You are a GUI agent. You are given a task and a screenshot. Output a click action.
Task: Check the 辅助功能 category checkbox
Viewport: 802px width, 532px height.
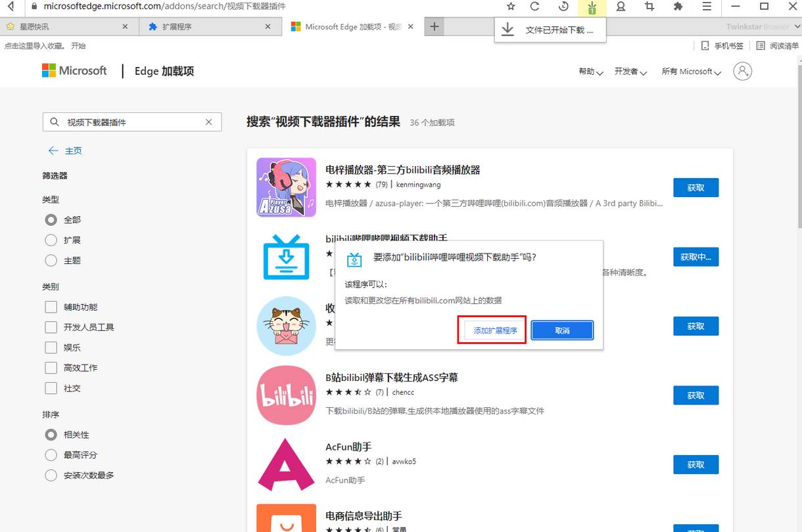[x=51, y=307]
